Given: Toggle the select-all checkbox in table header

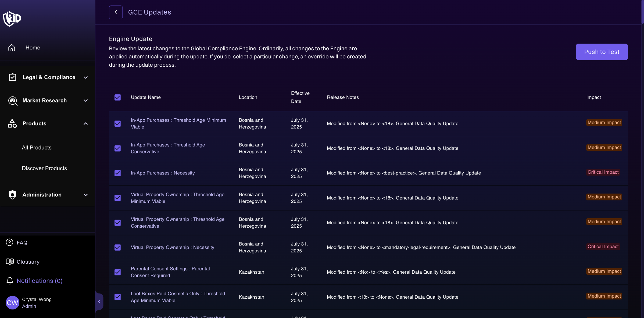Looking at the screenshot, I should click(117, 97).
